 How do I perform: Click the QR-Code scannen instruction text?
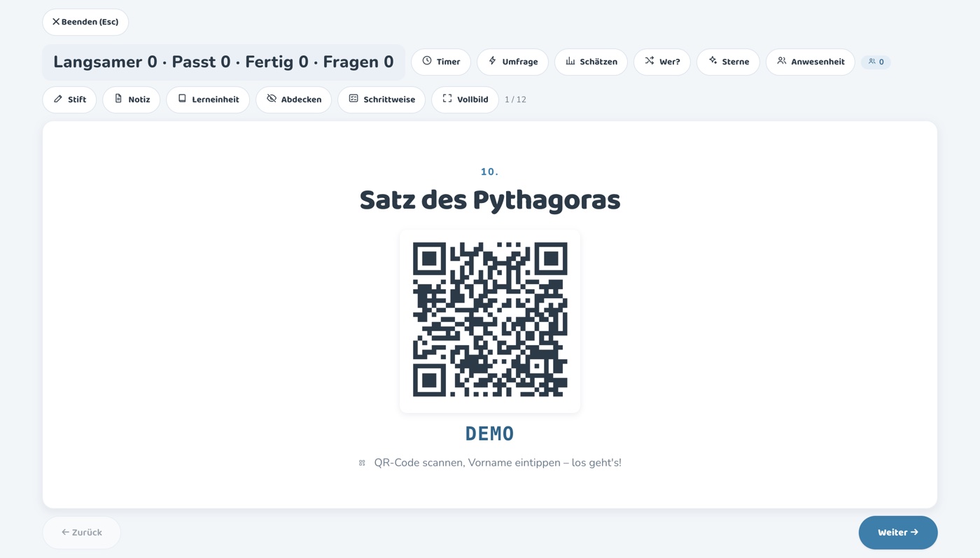(x=498, y=463)
